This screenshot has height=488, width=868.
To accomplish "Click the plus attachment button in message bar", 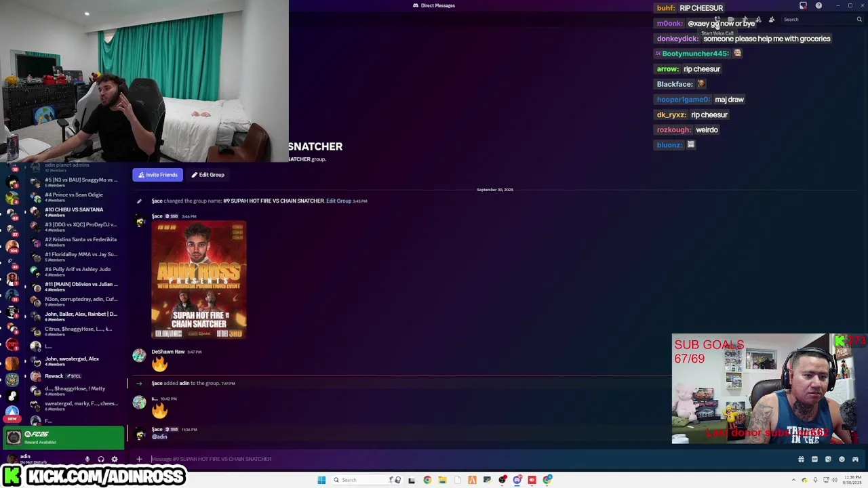I will pyautogui.click(x=139, y=460).
